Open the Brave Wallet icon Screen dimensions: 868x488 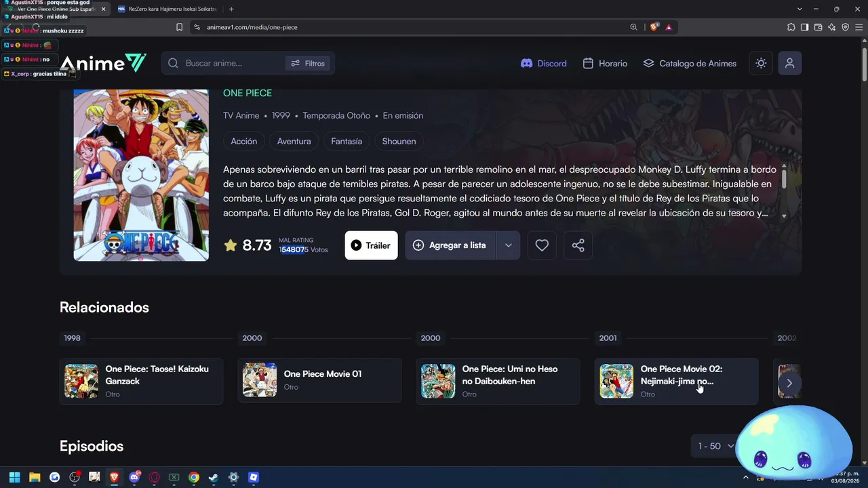[x=818, y=27]
